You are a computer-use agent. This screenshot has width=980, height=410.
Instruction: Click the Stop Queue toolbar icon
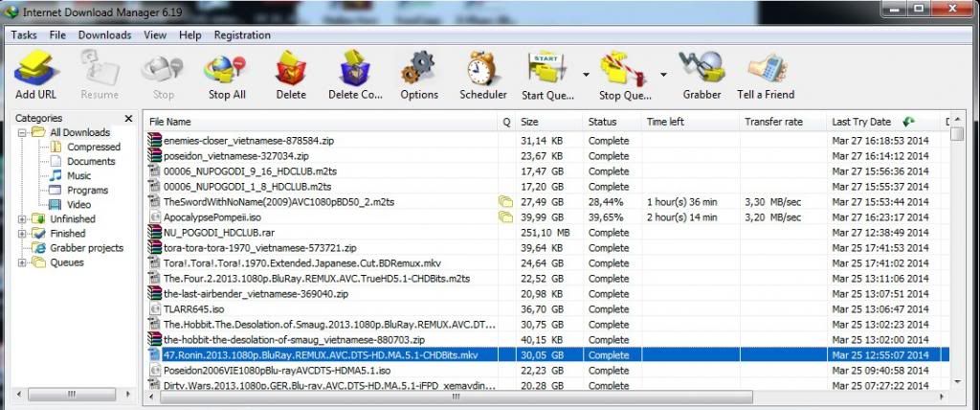pos(622,68)
